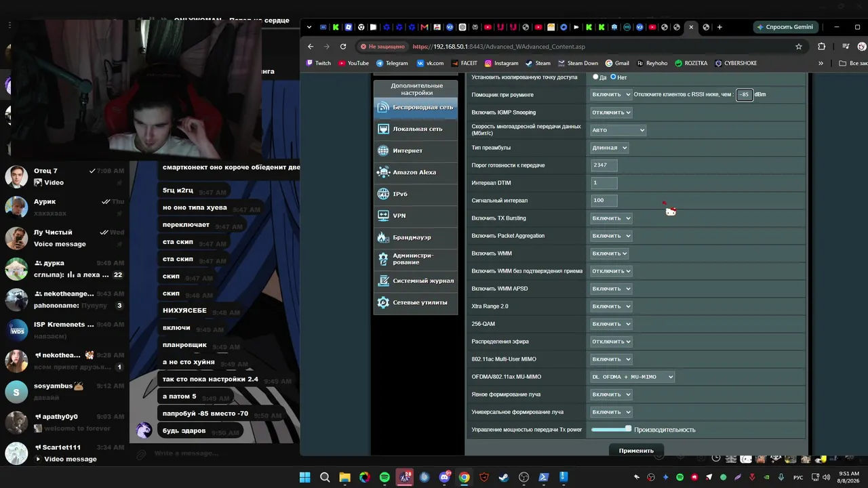Click the Применить apply button
The image size is (868, 488).
[636, 451]
